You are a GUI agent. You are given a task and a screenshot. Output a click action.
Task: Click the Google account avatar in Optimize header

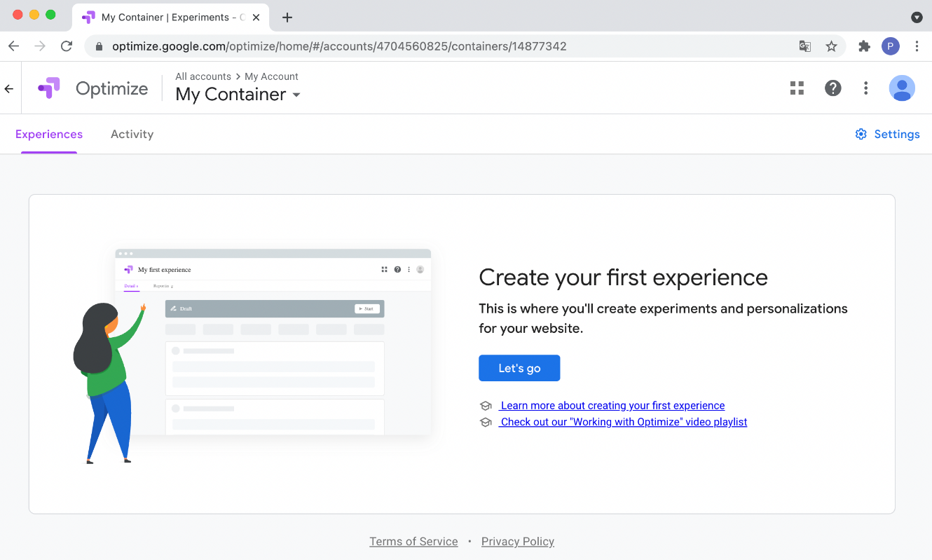[902, 88]
